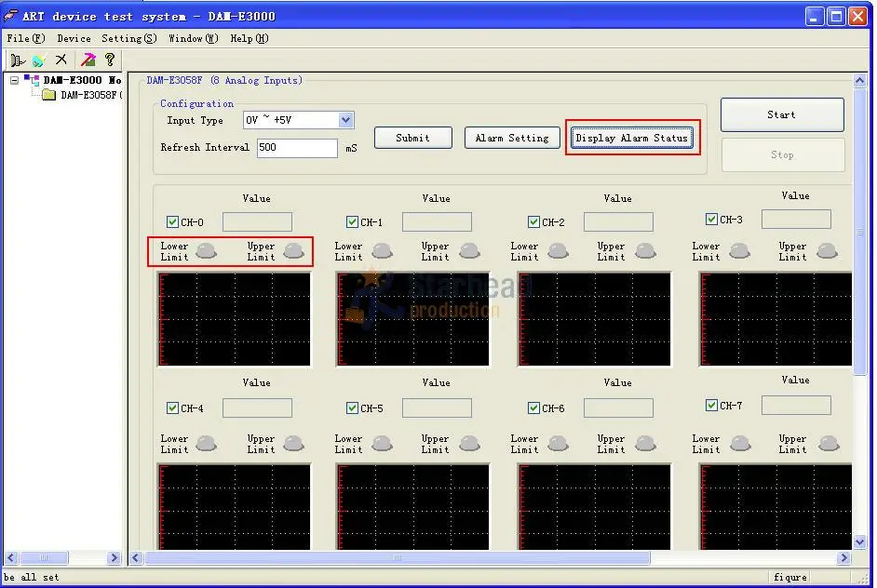Click the tree panel scroll right arrow

[x=115, y=558]
